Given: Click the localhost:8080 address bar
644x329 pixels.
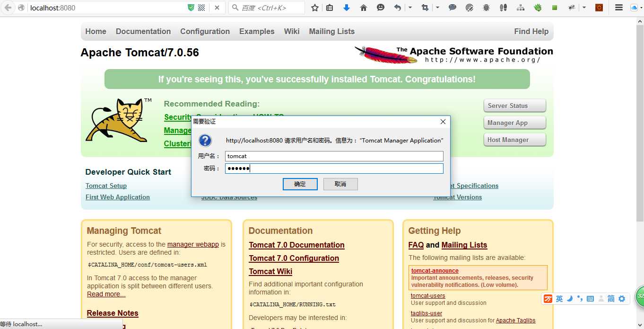Looking at the screenshot, I should coord(106,8).
